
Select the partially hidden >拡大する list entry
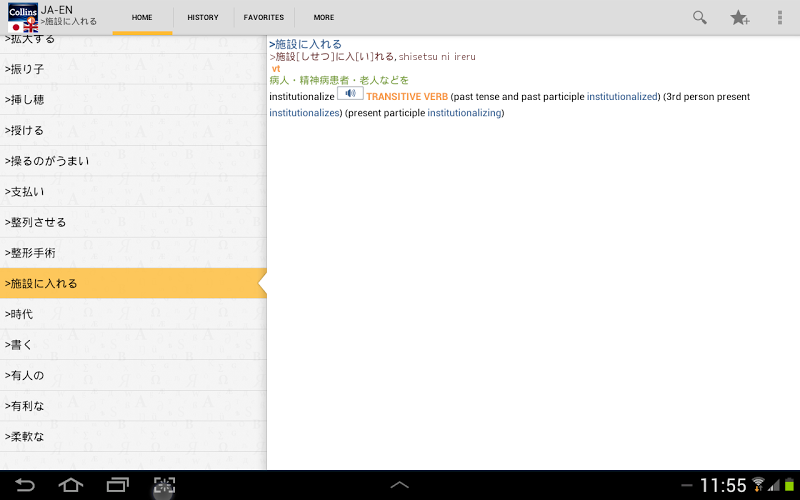click(133, 44)
